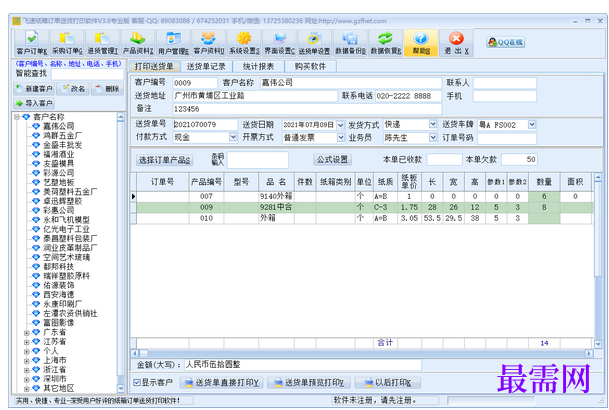
Task: Click 删除 customer button
Action: [108, 89]
